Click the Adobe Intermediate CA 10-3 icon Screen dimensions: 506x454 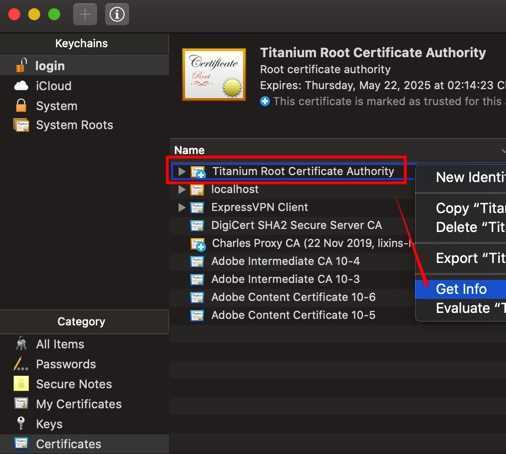point(197,279)
